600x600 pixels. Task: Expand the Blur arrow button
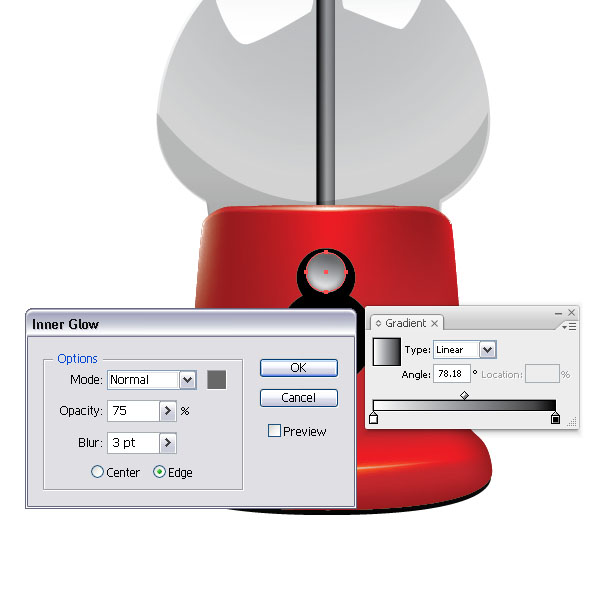coord(168,443)
